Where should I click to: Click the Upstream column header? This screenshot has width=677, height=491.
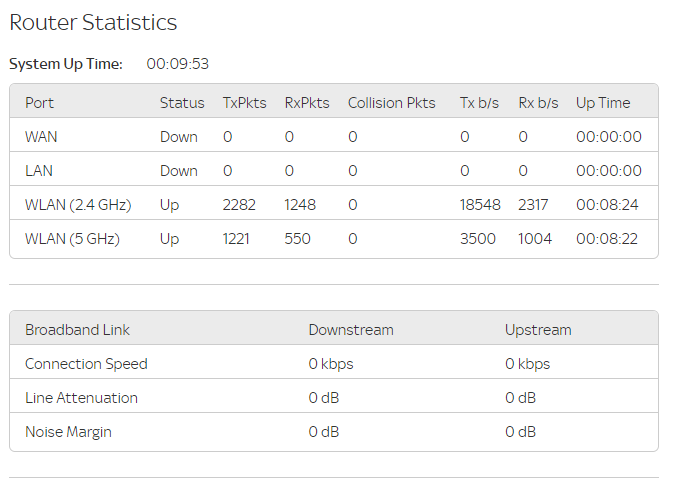[538, 330]
